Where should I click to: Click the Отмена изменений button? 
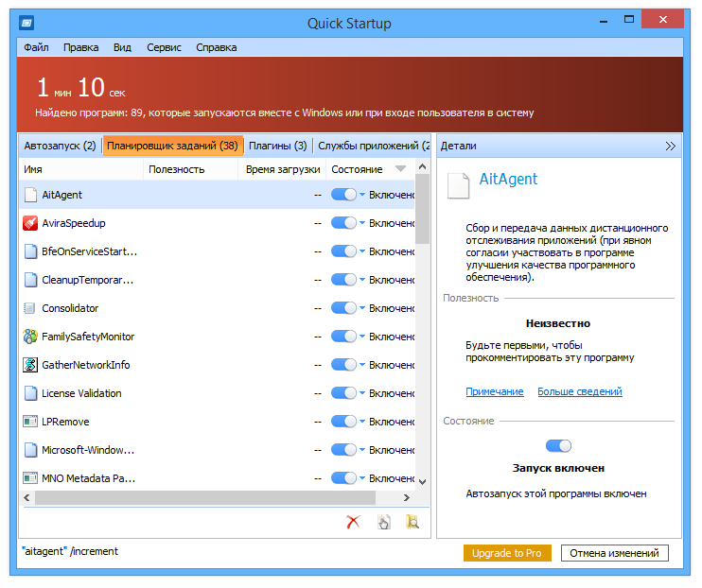pyautogui.click(x=614, y=553)
